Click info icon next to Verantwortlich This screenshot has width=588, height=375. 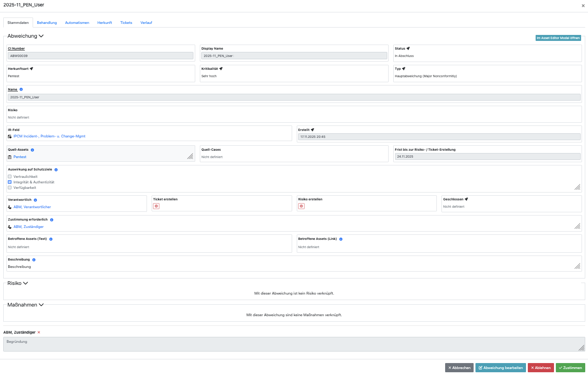[35, 200]
